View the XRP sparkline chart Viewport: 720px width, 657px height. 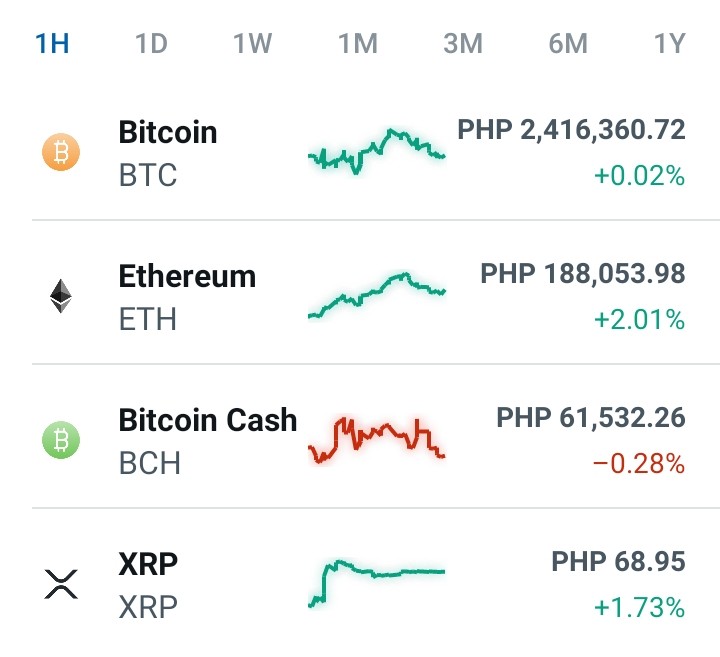(x=377, y=584)
